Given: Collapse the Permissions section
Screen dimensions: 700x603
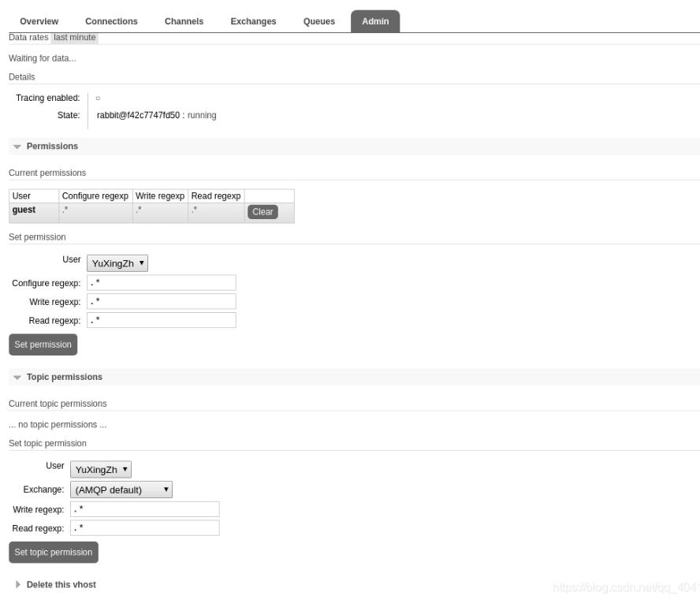Looking at the screenshot, I should [x=52, y=147].
